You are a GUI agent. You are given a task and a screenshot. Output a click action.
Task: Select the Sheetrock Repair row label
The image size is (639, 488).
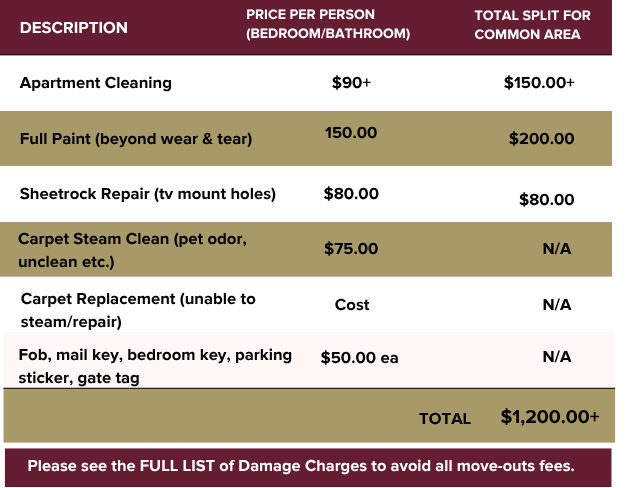148,194
